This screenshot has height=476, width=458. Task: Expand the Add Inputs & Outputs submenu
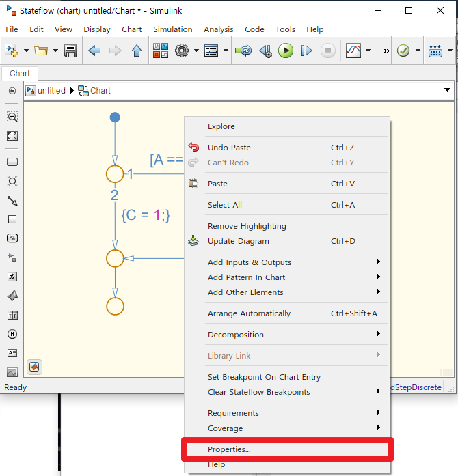click(x=287, y=262)
